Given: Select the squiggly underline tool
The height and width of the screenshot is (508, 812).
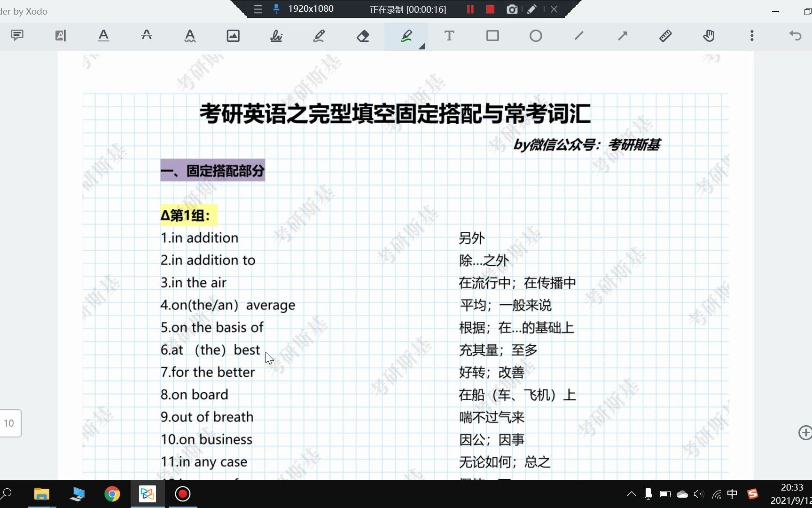Looking at the screenshot, I should [x=190, y=36].
